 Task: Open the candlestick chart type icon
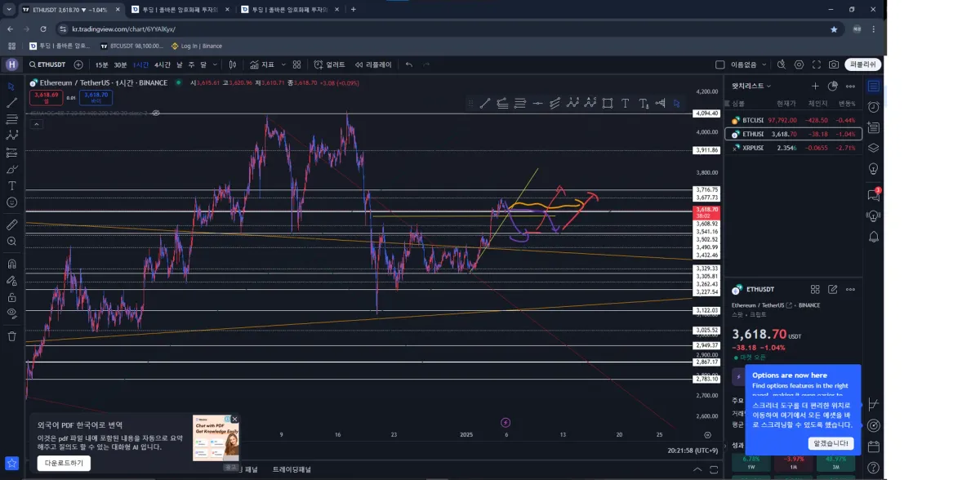coord(233,64)
